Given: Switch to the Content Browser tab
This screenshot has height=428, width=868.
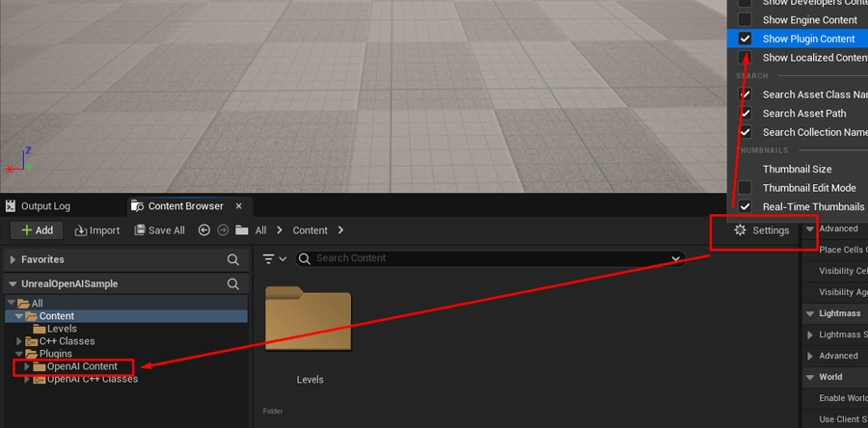Looking at the screenshot, I should pos(185,206).
